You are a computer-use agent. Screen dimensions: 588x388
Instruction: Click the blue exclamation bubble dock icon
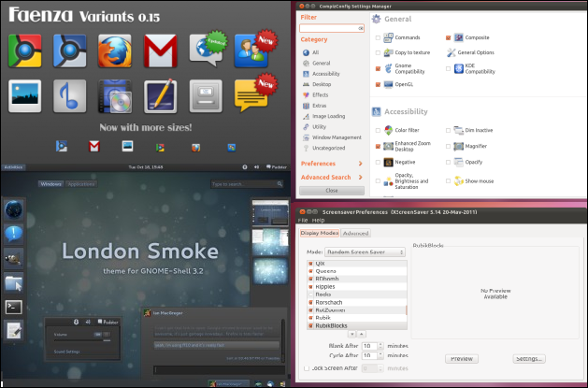pos(14,234)
